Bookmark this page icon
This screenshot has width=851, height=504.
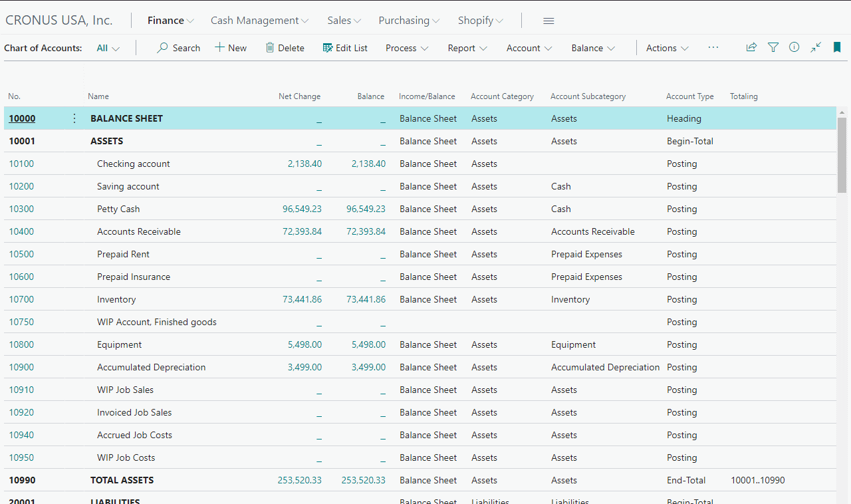(837, 47)
